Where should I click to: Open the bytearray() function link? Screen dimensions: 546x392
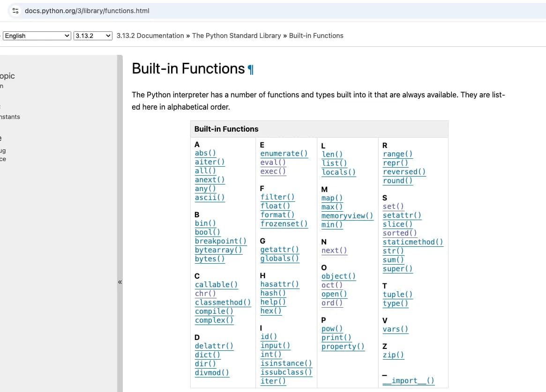[218, 250]
